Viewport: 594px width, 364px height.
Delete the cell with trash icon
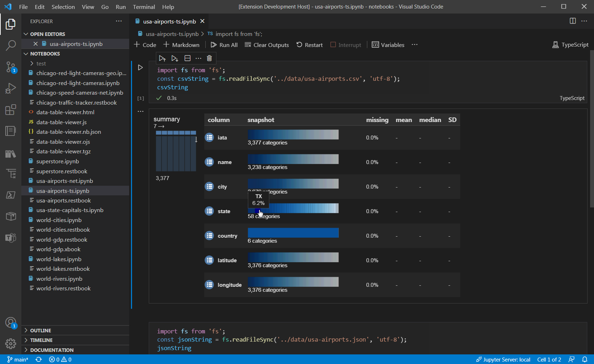pos(209,58)
